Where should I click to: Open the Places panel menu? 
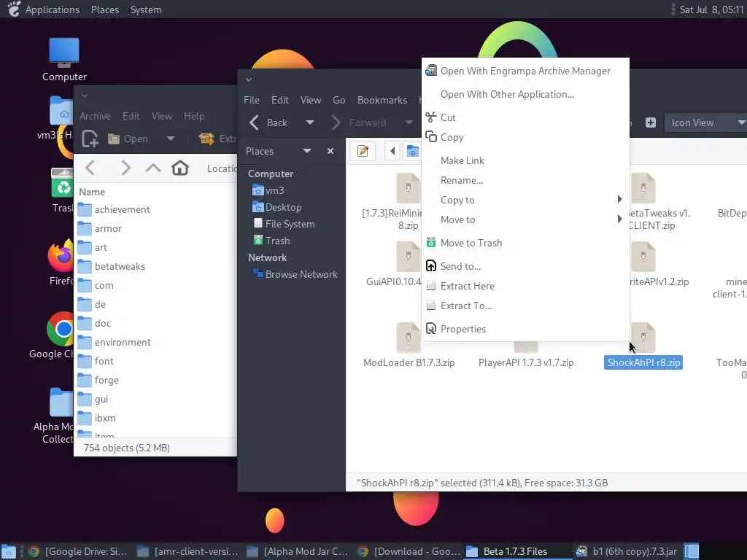pyautogui.click(x=105, y=9)
